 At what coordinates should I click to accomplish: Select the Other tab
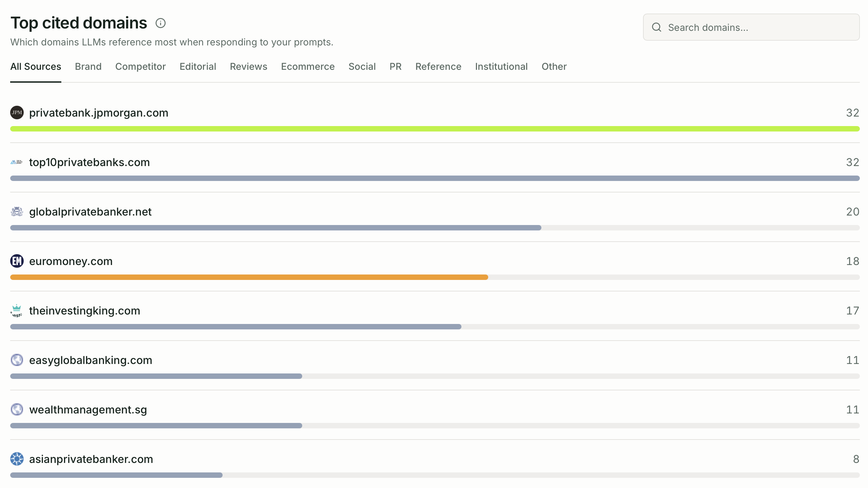554,66
